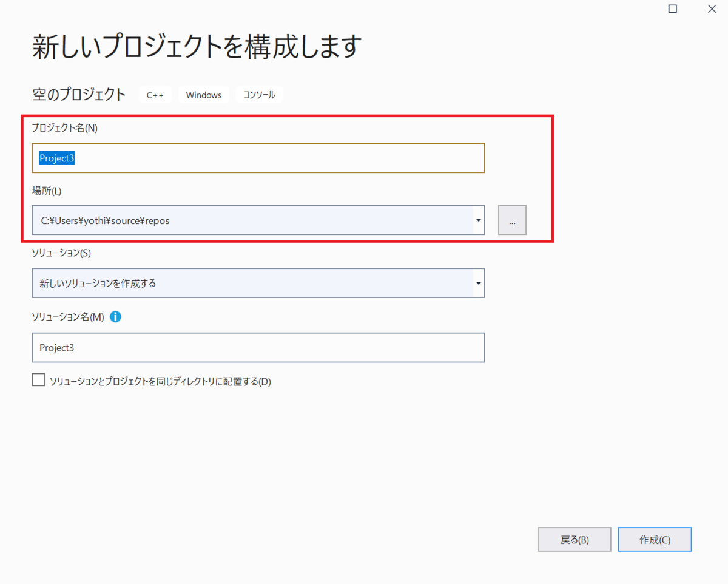This screenshot has width=728, height=584.
Task: Click the dropdown arrow on the ソリューション field
Action: click(x=478, y=282)
